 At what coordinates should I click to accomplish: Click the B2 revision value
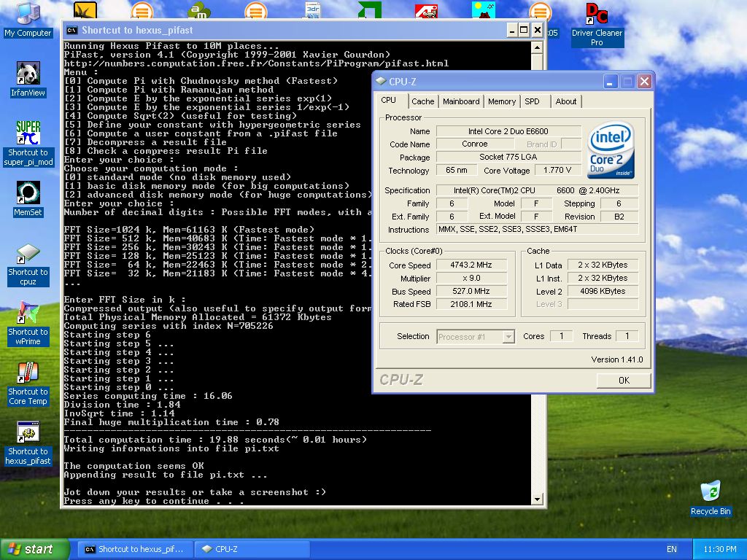619,216
